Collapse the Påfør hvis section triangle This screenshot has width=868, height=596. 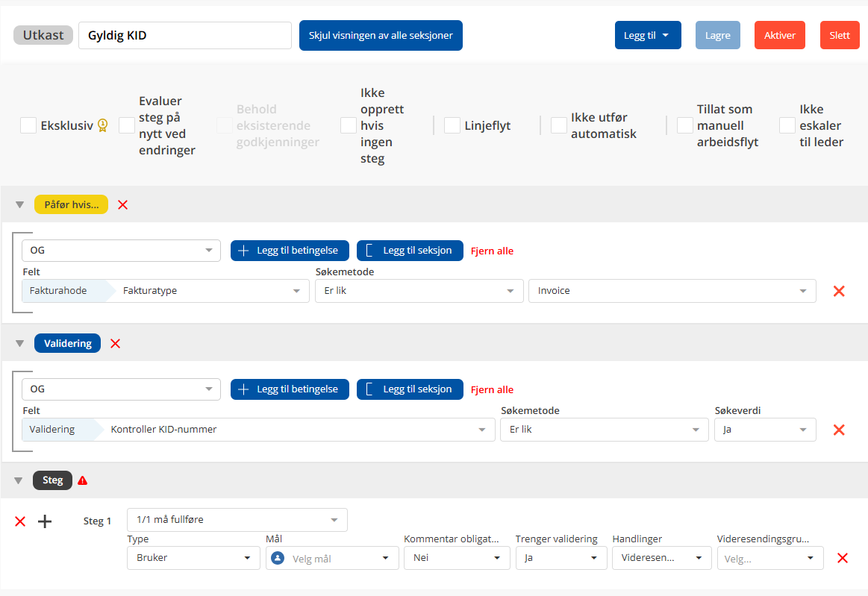pos(19,204)
